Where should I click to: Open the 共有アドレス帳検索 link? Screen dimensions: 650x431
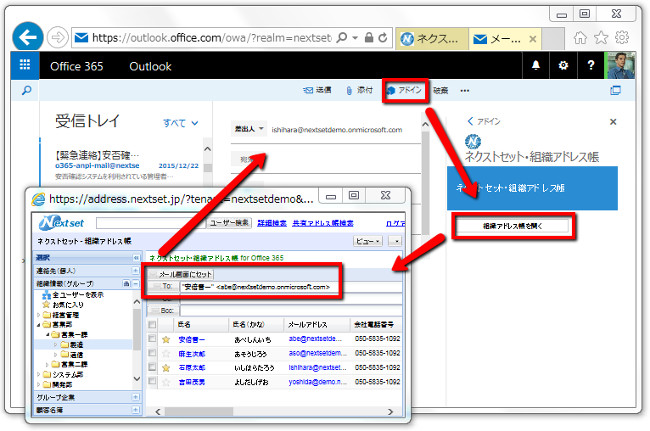click(323, 223)
